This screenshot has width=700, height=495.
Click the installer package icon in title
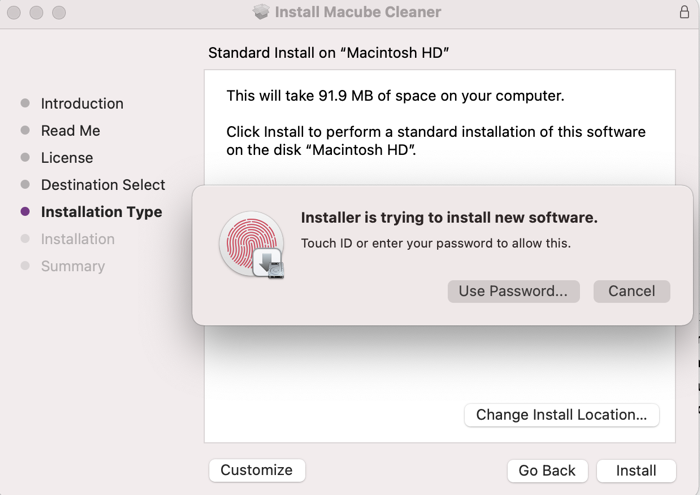pos(261,12)
